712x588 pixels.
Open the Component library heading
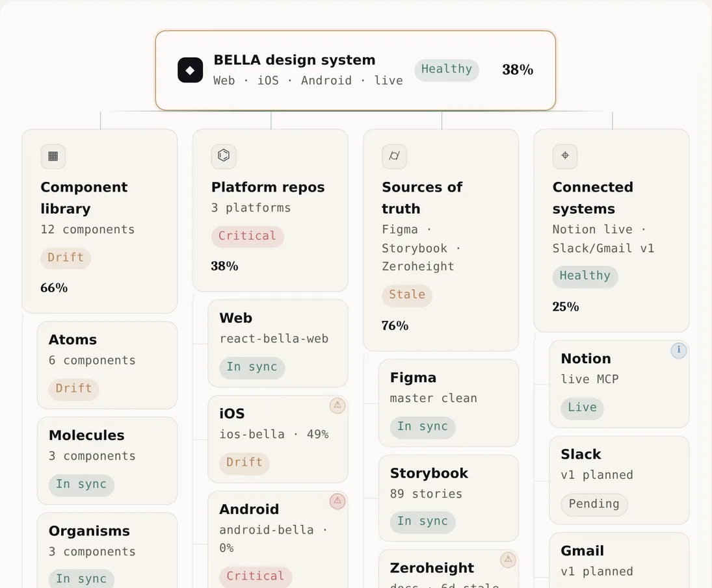(x=84, y=198)
